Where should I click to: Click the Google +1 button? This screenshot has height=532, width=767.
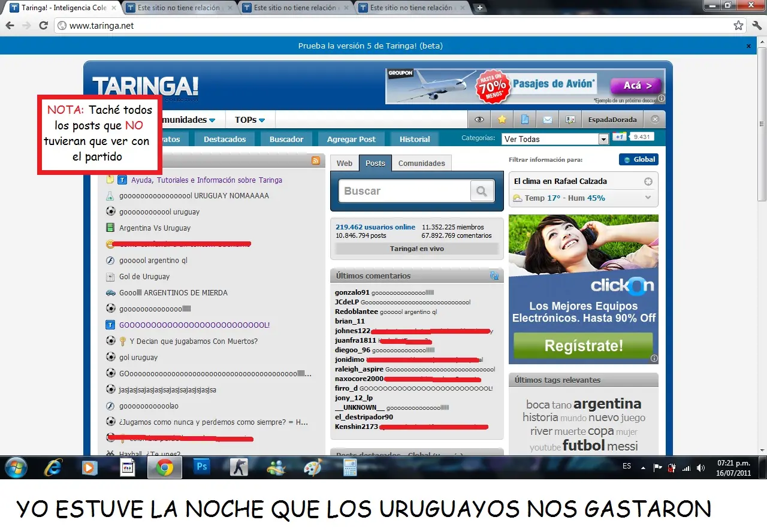tap(619, 137)
